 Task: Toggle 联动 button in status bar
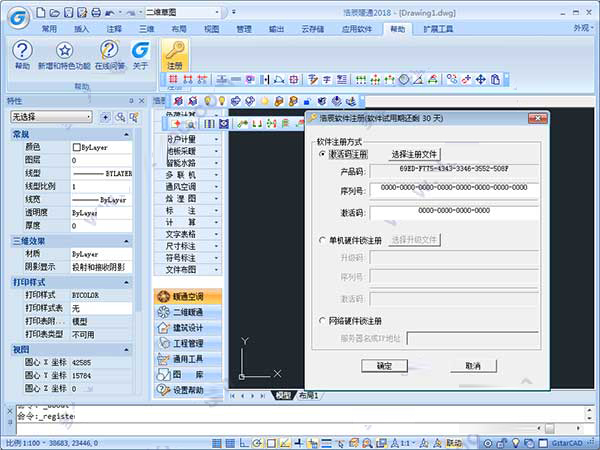pyautogui.click(x=453, y=443)
